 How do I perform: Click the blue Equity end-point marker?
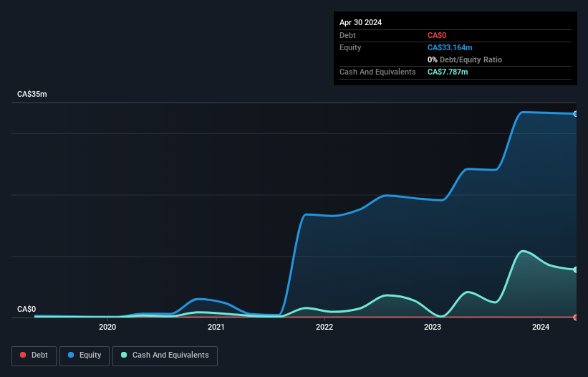point(576,114)
